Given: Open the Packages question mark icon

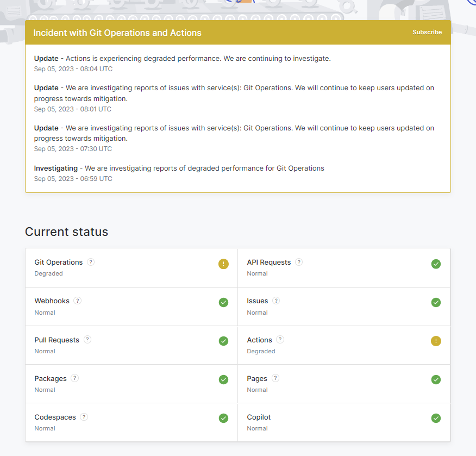Looking at the screenshot, I should (x=74, y=378).
